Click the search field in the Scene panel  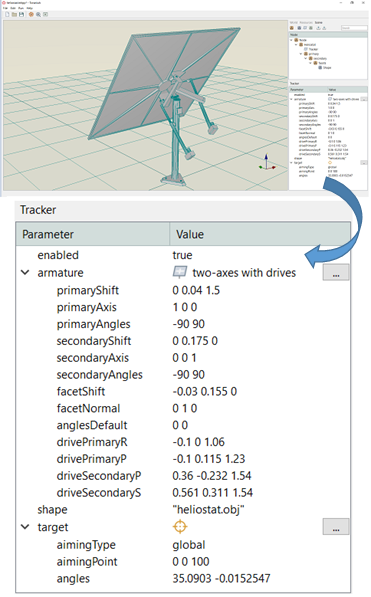pos(354,28)
